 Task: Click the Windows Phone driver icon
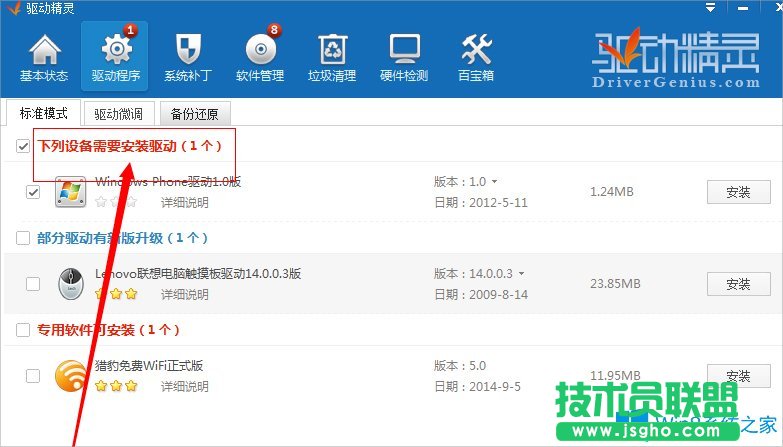tap(70, 192)
